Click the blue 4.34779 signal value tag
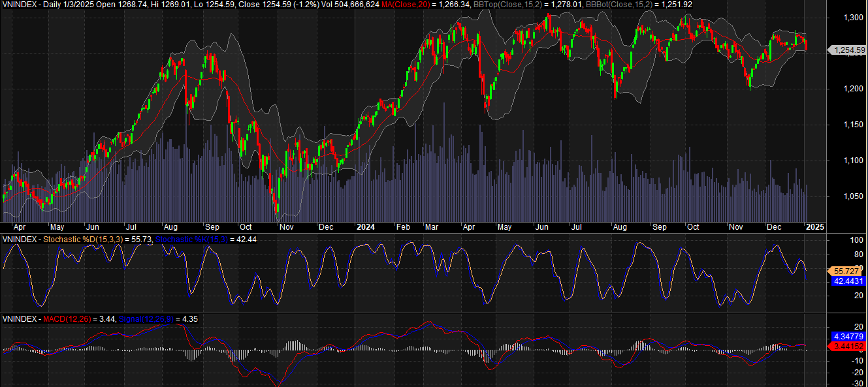The image size is (868, 387). (x=847, y=336)
